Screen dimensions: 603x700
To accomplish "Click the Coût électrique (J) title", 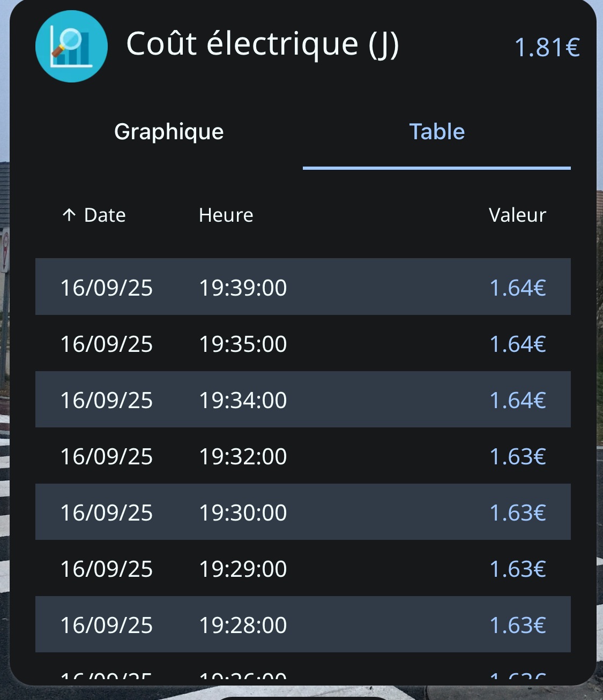I will pyautogui.click(x=263, y=44).
